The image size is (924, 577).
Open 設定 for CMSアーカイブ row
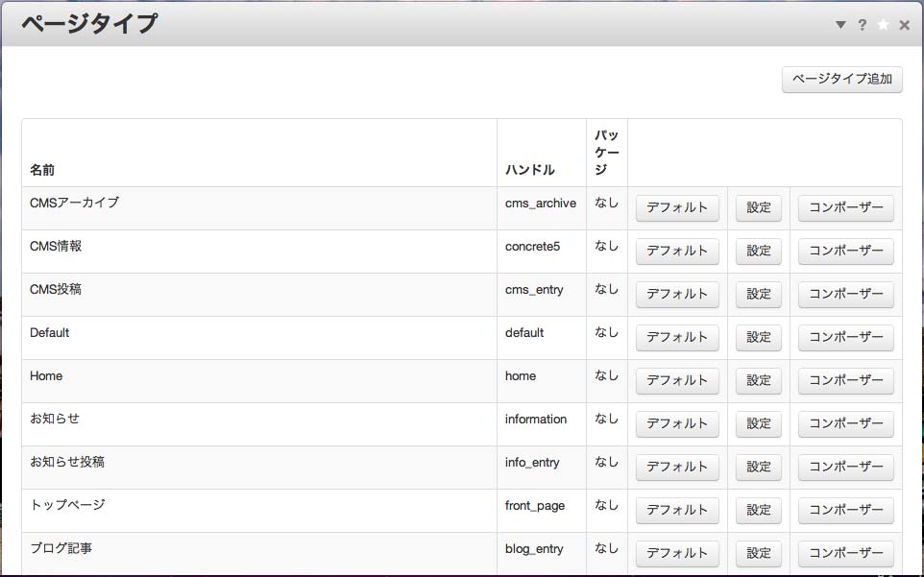click(x=759, y=207)
